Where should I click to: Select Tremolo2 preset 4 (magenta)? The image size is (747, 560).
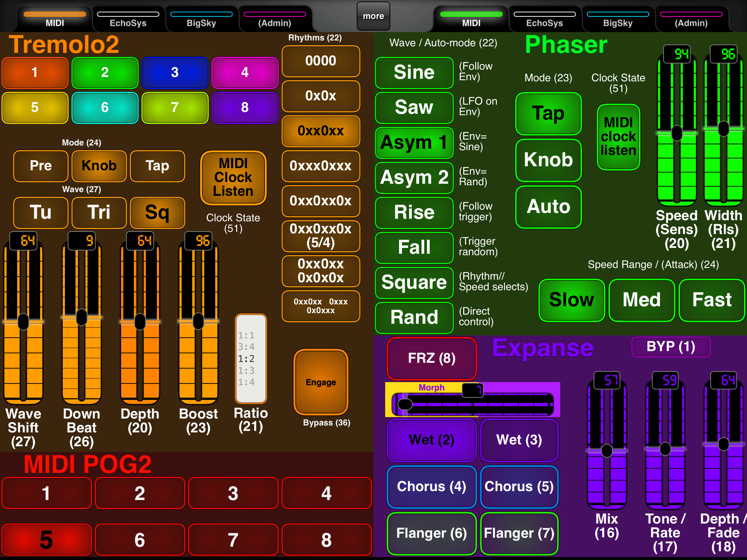[x=245, y=73]
